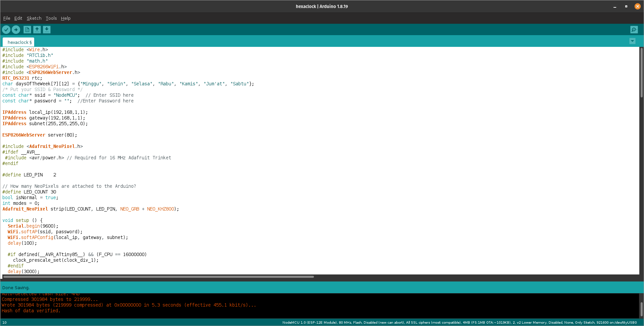Image resolution: width=644 pixels, height=326 pixels.
Task: Click the editor horizontal scrollbar
Action: [158, 277]
